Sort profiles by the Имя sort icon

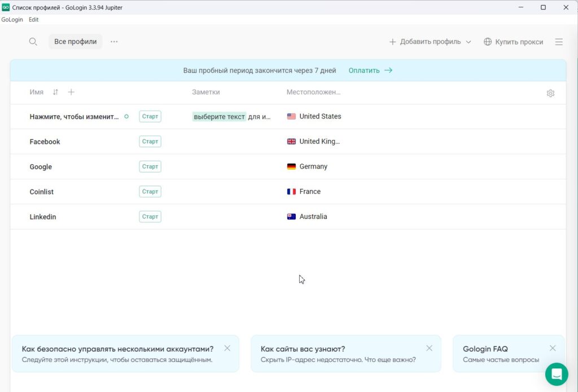pos(55,92)
